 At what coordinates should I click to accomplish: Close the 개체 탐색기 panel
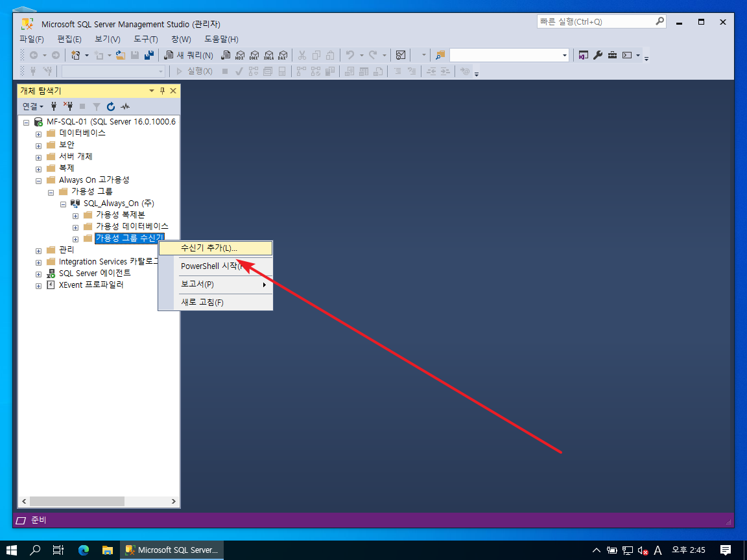(x=173, y=91)
